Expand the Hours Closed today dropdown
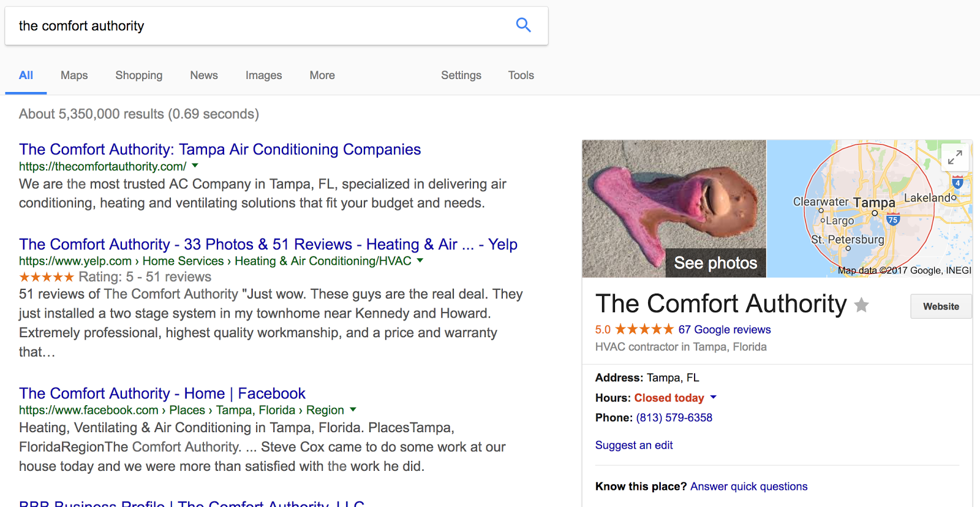Viewport: 980px width, 507px height. coord(713,397)
